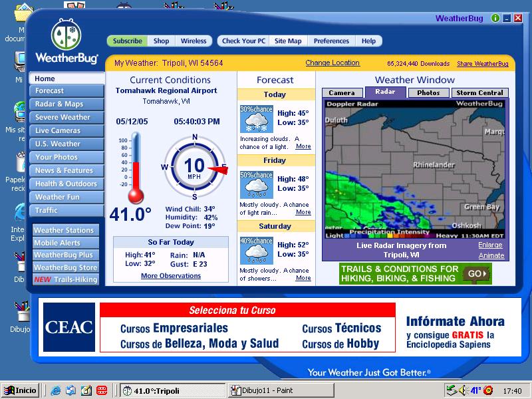532x399 pixels.
Task: Click Today's snow forecast icon
Action: tap(257, 119)
